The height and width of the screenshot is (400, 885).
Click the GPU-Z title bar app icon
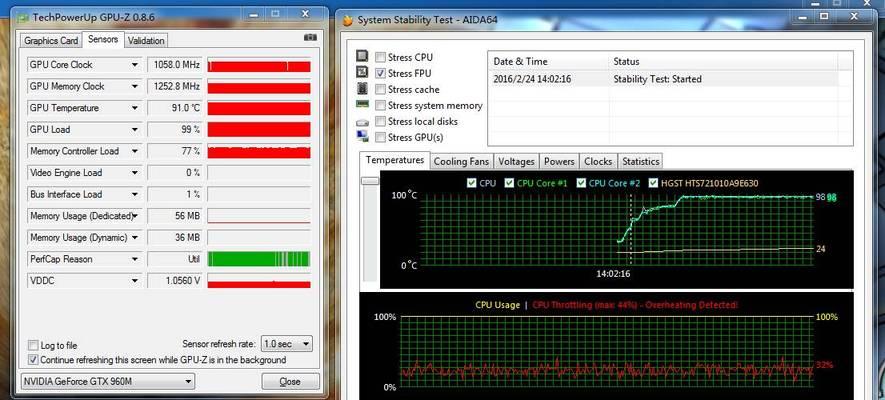23,17
